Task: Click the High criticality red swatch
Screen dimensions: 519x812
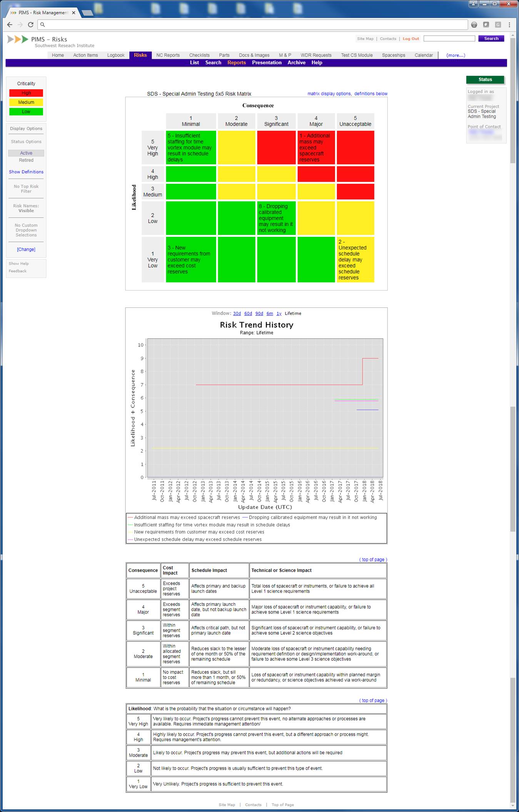Action: click(26, 93)
